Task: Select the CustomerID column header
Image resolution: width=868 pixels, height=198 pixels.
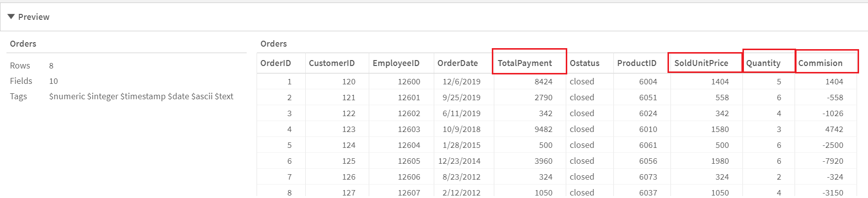Action: coord(332,63)
